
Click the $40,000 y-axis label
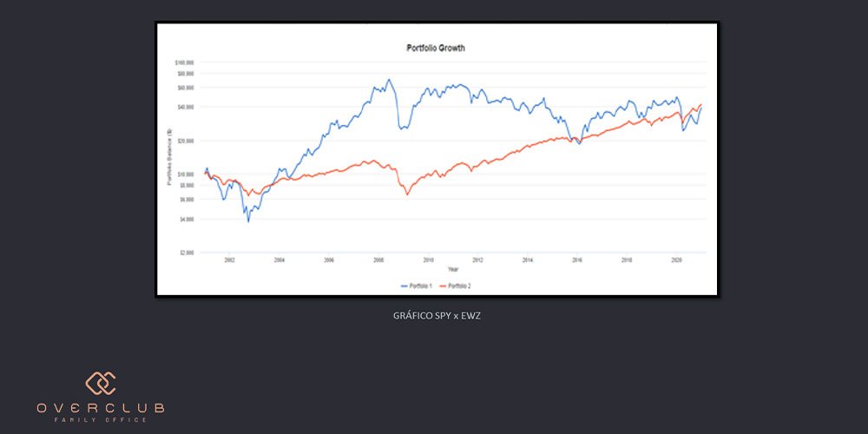(x=185, y=107)
